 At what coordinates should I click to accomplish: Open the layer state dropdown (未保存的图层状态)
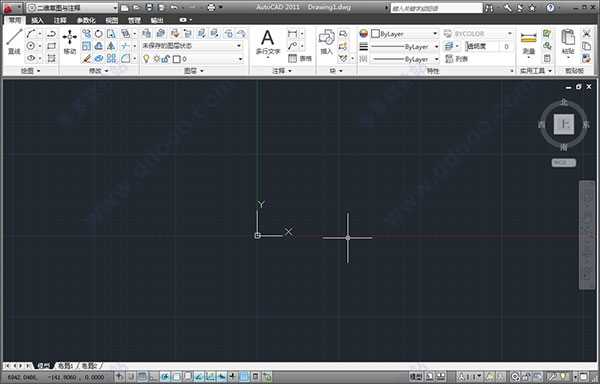pyautogui.click(x=192, y=46)
